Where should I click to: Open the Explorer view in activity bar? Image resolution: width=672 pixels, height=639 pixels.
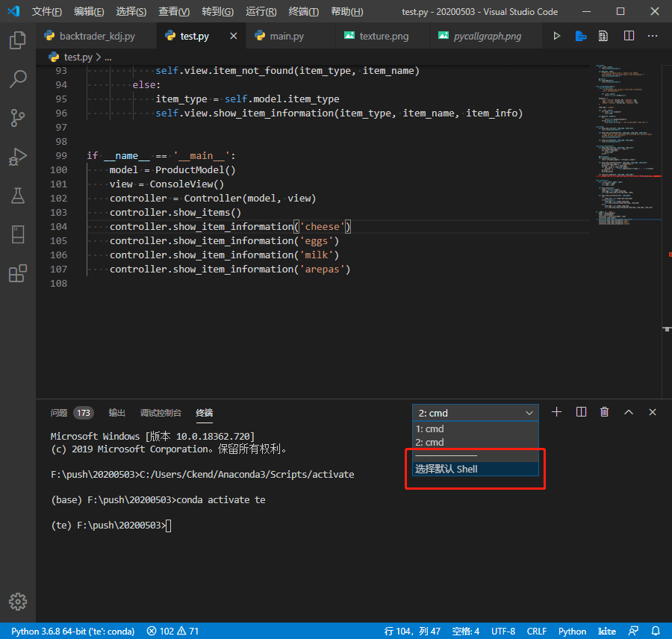18,40
